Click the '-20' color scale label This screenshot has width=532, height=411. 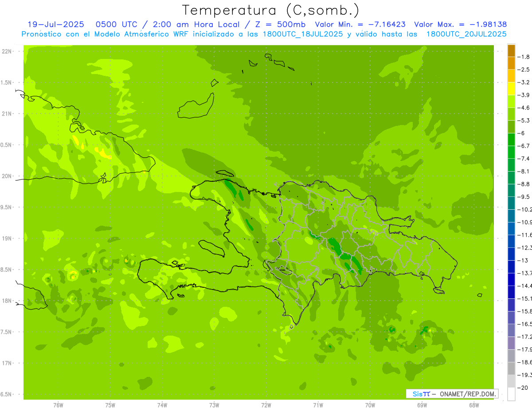coord(522,388)
